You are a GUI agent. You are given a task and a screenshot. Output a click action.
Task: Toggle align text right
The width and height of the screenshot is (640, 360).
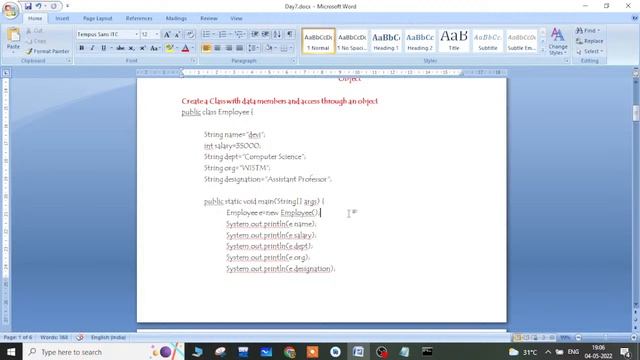229,48
